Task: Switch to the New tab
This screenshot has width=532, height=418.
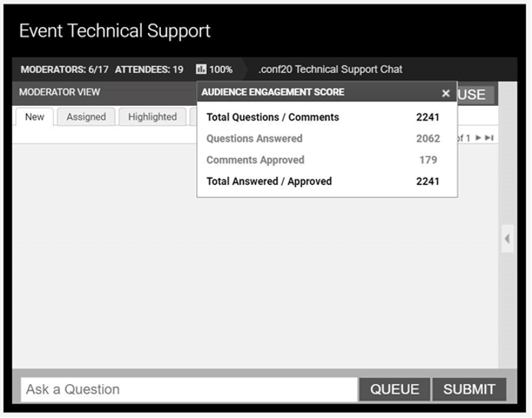Action: click(x=34, y=117)
